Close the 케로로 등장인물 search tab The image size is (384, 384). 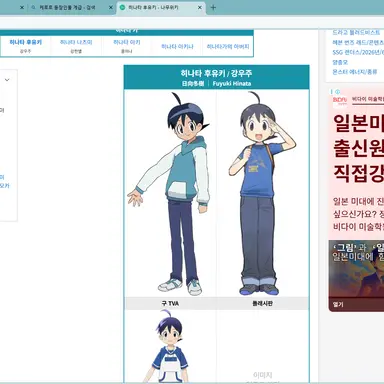(x=111, y=7)
